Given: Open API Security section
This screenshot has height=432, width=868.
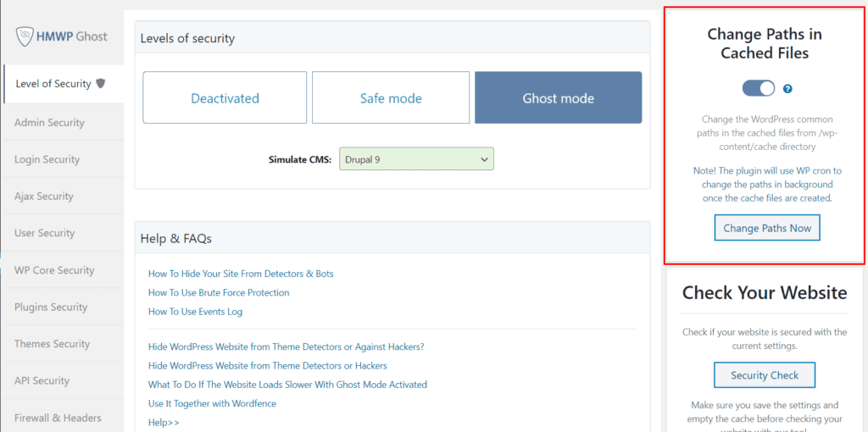Looking at the screenshot, I should point(63,380).
